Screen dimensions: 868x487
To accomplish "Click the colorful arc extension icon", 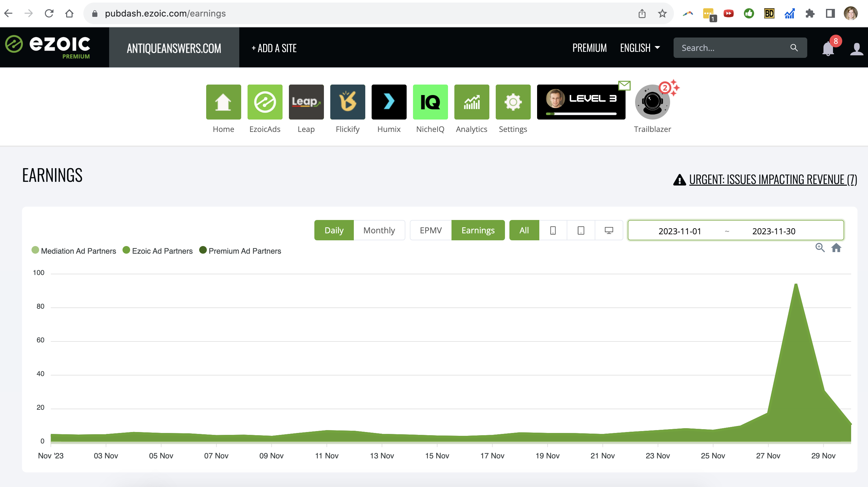I will pos(688,13).
